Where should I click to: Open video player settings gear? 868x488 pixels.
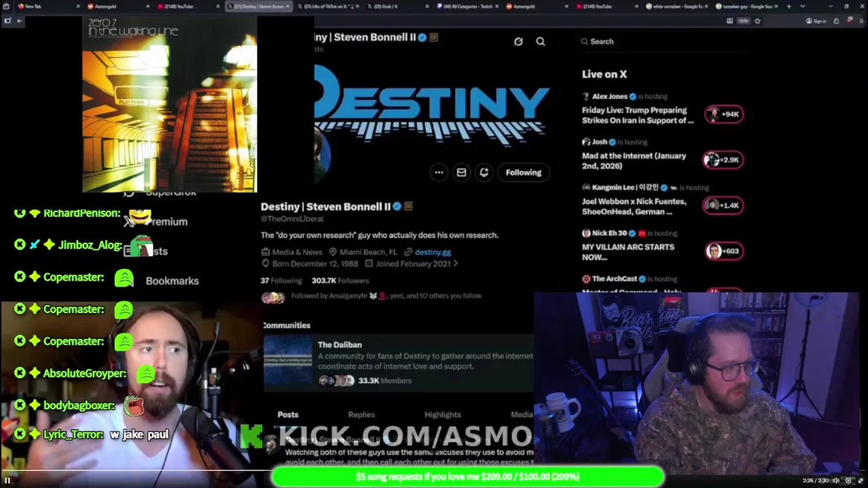click(x=848, y=481)
